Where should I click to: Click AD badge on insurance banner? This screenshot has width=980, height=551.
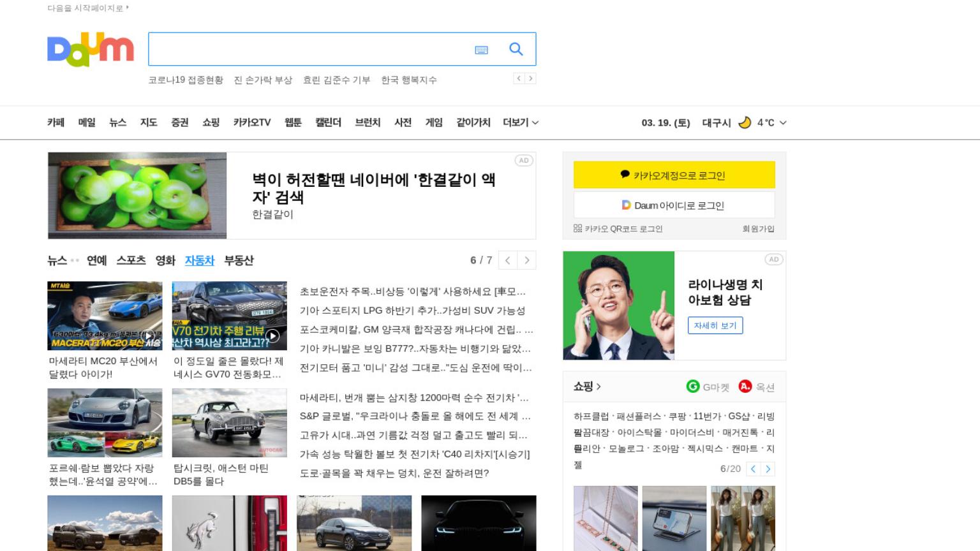(x=774, y=260)
